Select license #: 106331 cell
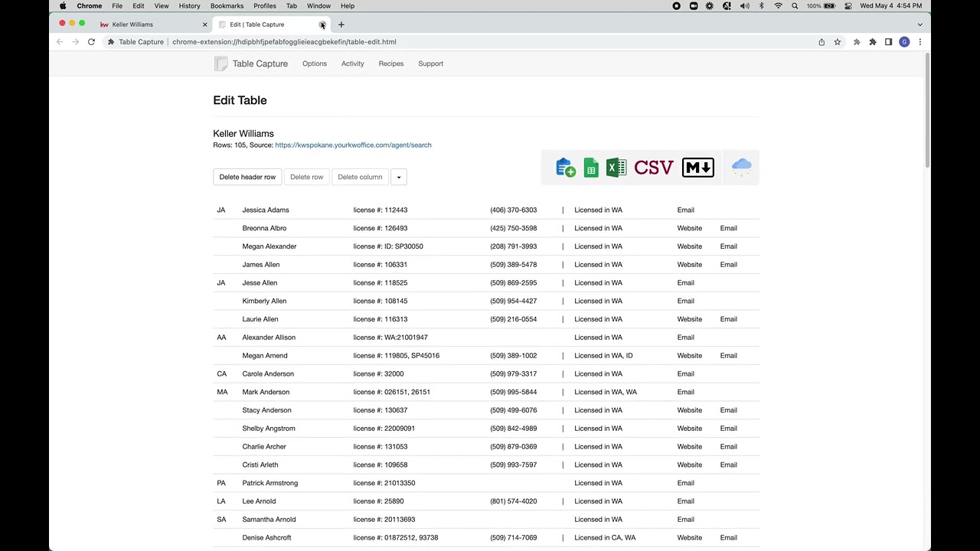The height and width of the screenshot is (551, 980). (380, 265)
